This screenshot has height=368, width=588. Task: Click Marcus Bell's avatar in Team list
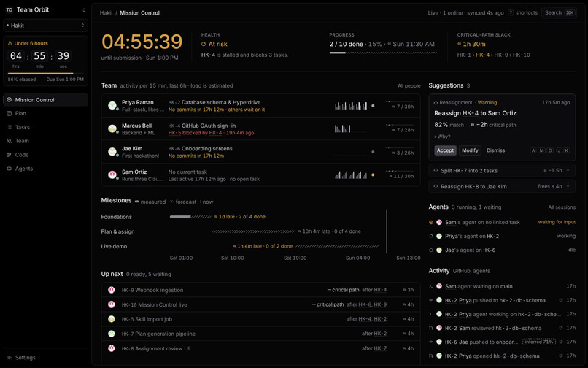click(112, 129)
